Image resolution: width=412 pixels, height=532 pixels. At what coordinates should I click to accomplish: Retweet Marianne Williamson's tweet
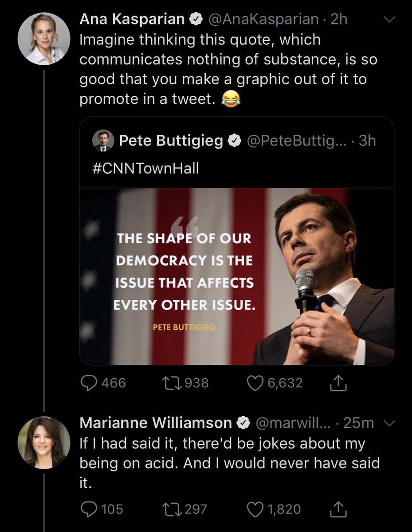(173, 509)
